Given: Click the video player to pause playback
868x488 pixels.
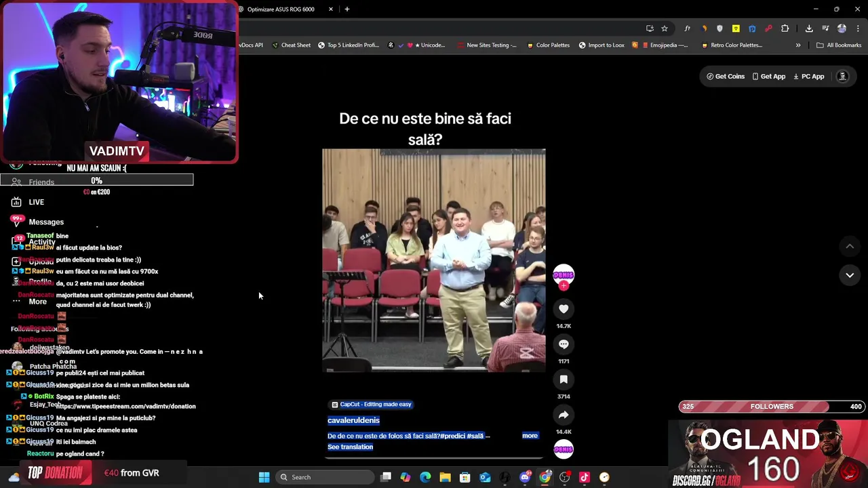Looking at the screenshot, I should coord(433,260).
